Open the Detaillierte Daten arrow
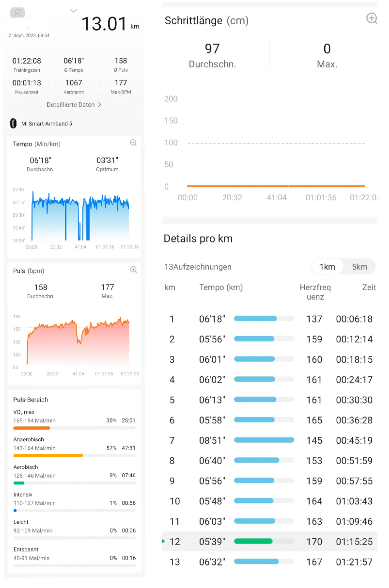The height and width of the screenshot is (588, 389). pos(100,104)
